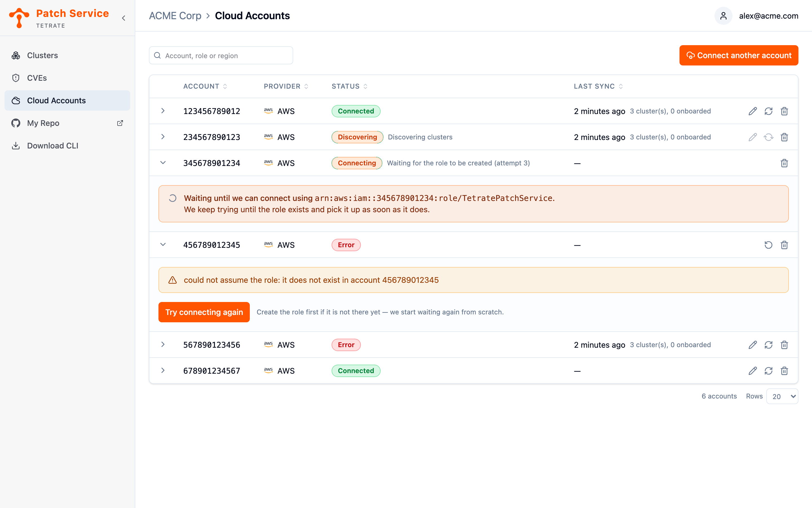Click account number 345678901234

click(x=212, y=163)
